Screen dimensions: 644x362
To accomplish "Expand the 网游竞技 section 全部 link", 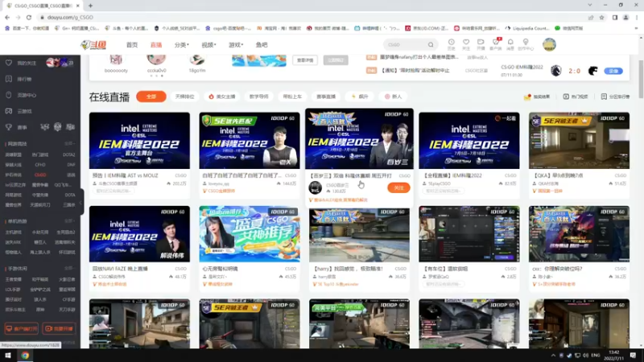I will tap(69, 144).
